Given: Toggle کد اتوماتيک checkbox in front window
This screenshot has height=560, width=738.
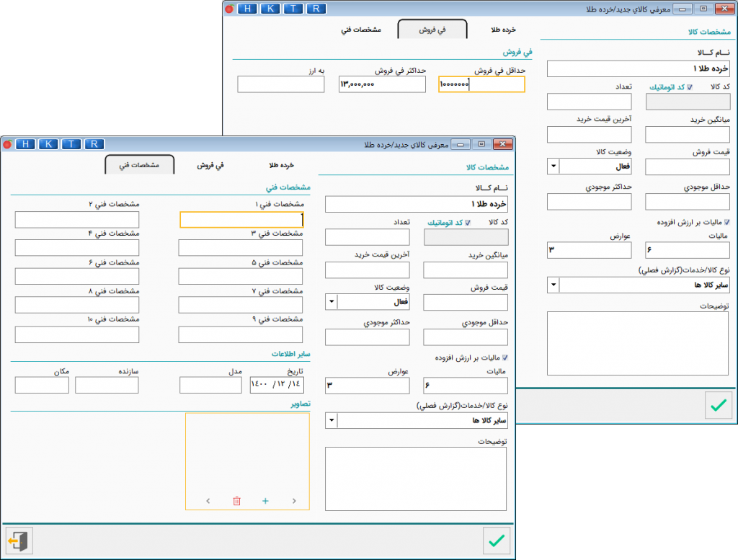Looking at the screenshot, I should [467, 223].
